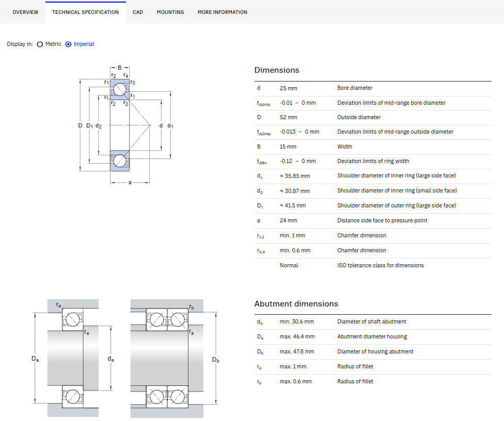Click the pressure point distance 24 mm

pyautogui.click(x=288, y=221)
